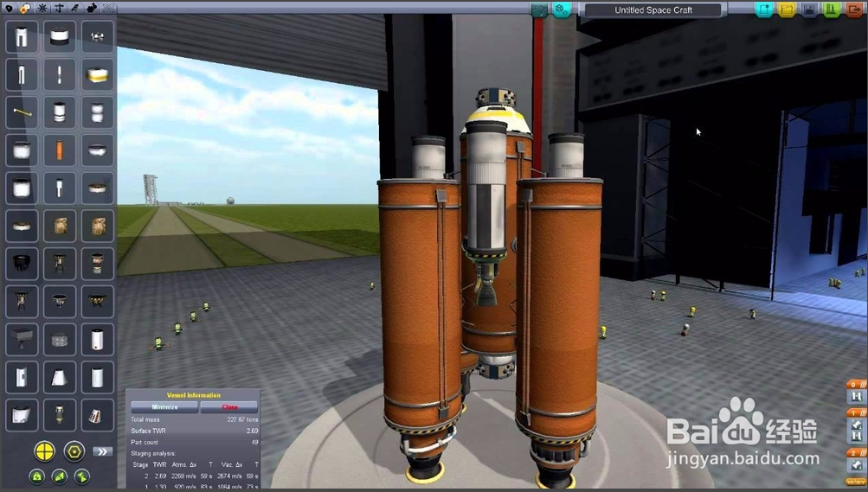Exit the building with the orange exit icon
The width and height of the screenshot is (868, 492).
tap(854, 10)
